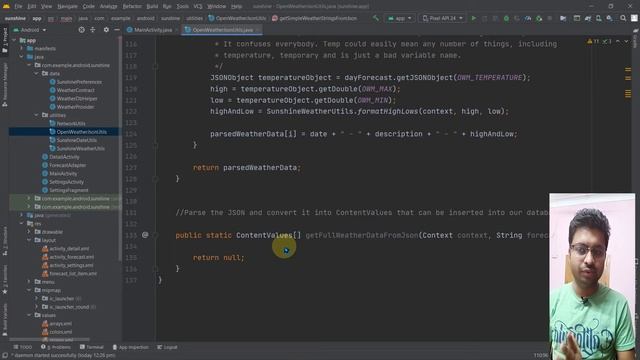Screen dimensions: 640x360
Task: Click the utilities breadcrumb in navigation bar
Action: coord(194,18)
